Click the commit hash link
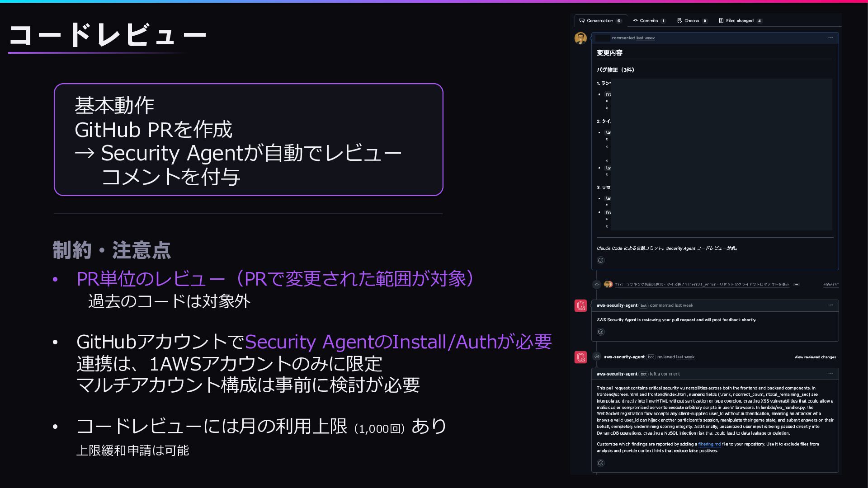Image resolution: width=868 pixels, height=488 pixels. [x=830, y=285]
